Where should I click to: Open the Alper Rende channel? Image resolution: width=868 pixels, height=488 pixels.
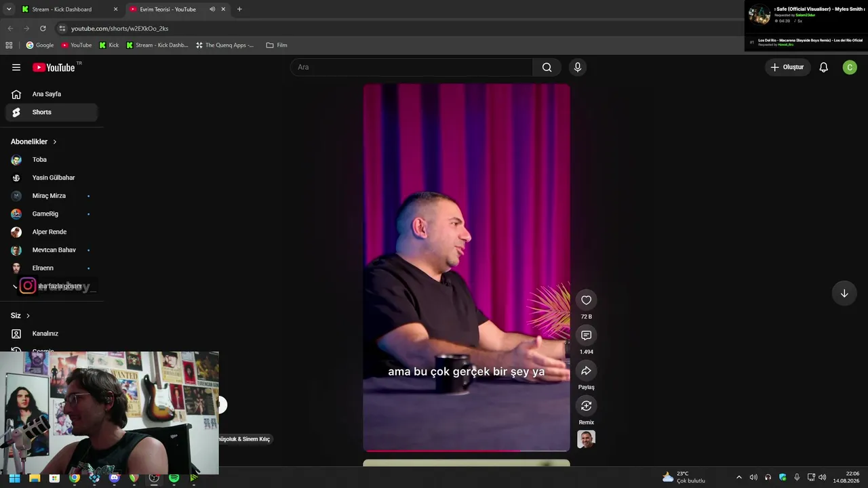coord(52,232)
